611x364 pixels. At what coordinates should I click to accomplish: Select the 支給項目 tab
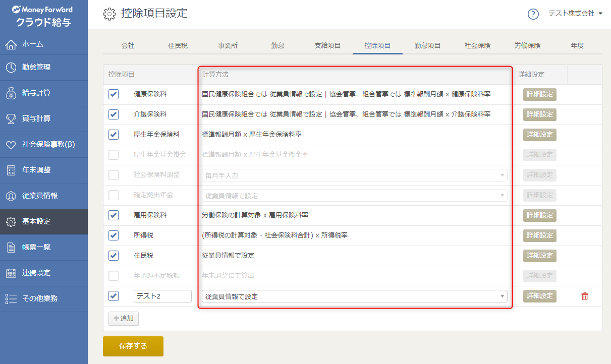point(327,45)
